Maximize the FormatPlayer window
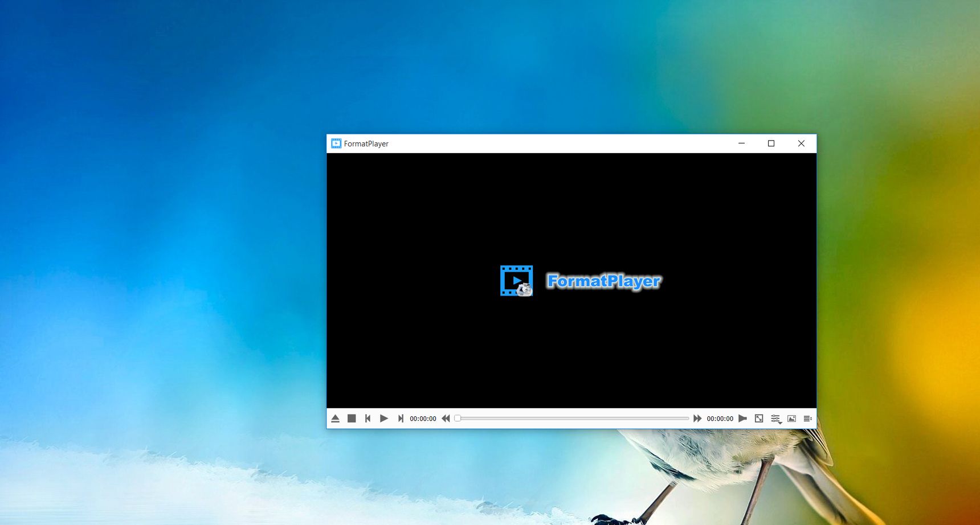 771,143
